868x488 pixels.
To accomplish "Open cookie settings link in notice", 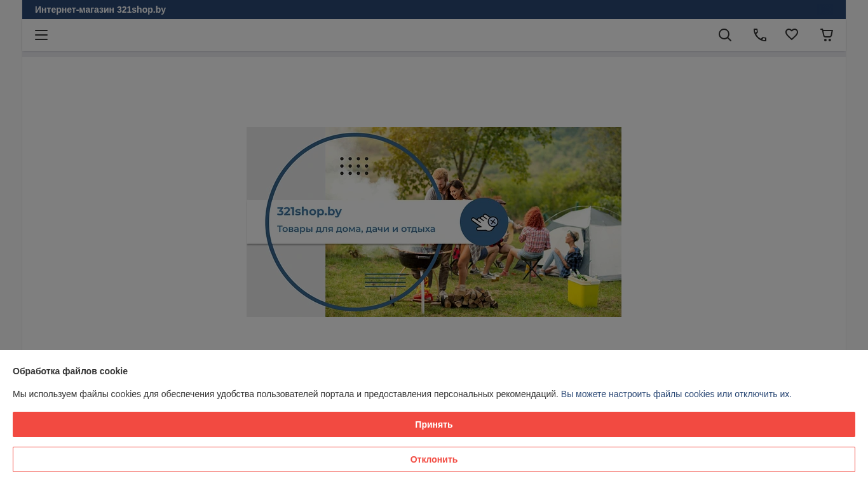I will coord(676,394).
